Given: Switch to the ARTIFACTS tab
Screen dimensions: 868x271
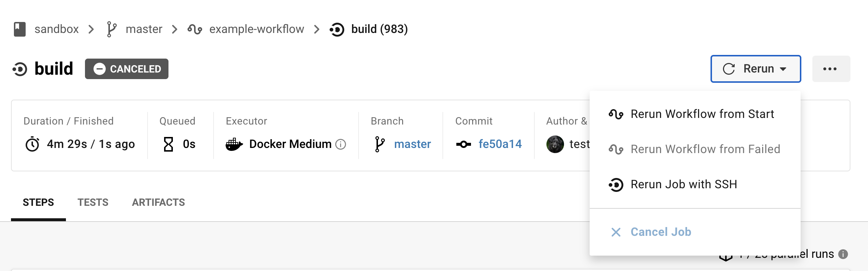Looking at the screenshot, I should [x=159, y=203].
